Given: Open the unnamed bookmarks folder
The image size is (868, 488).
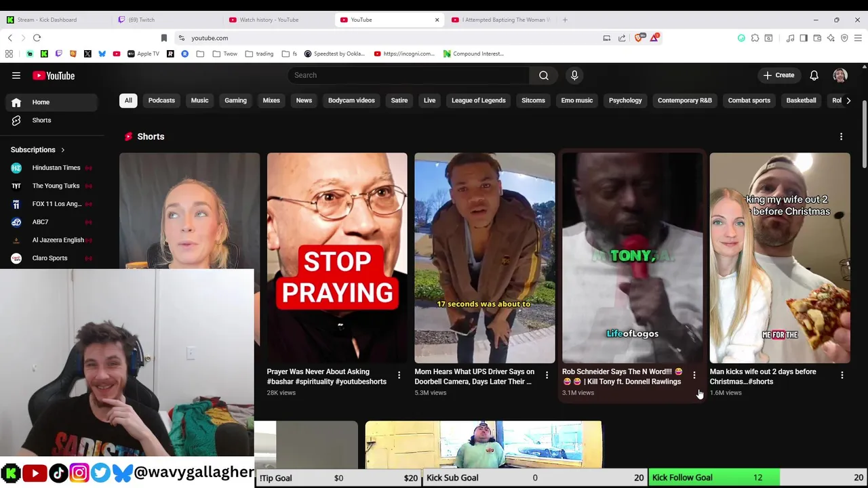Looking at the screenshot, I should click(x=200, y=54).
